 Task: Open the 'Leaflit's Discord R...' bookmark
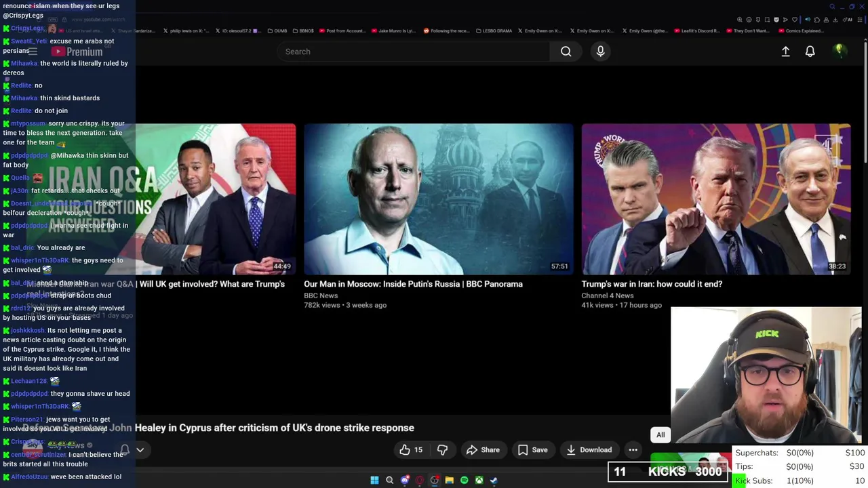click(697, 30)
